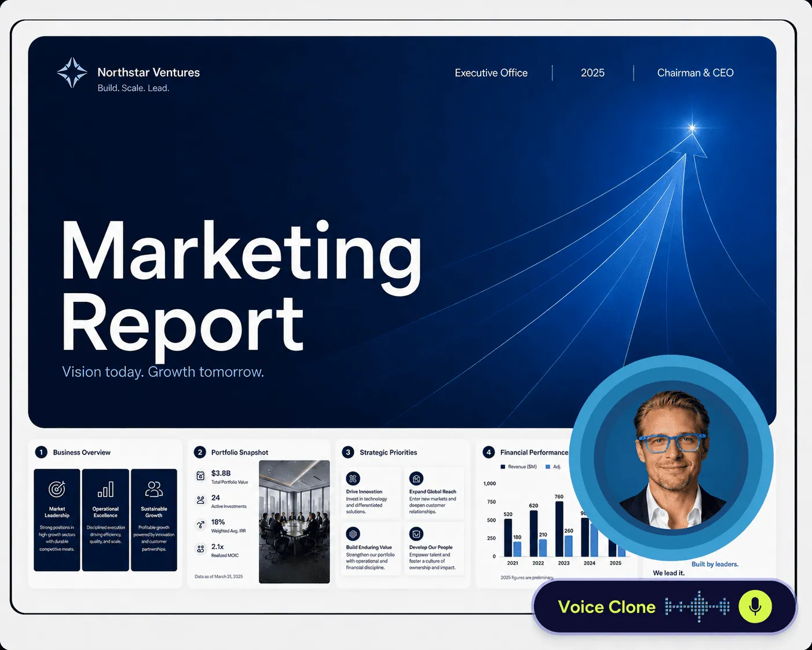Click the number 4 Financial Performance badge
812x650 pixels.
(x=489, y=452)
